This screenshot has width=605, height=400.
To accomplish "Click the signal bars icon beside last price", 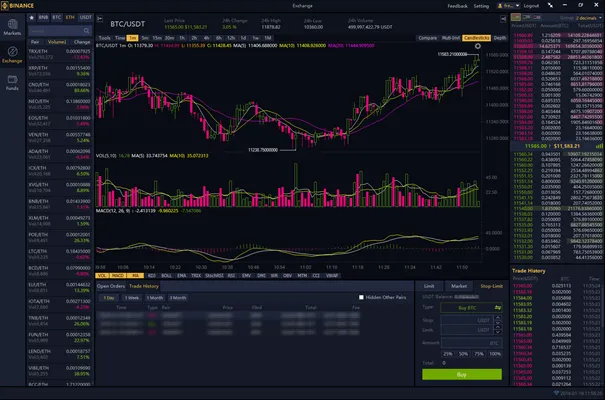I will (x=599, y=146).
